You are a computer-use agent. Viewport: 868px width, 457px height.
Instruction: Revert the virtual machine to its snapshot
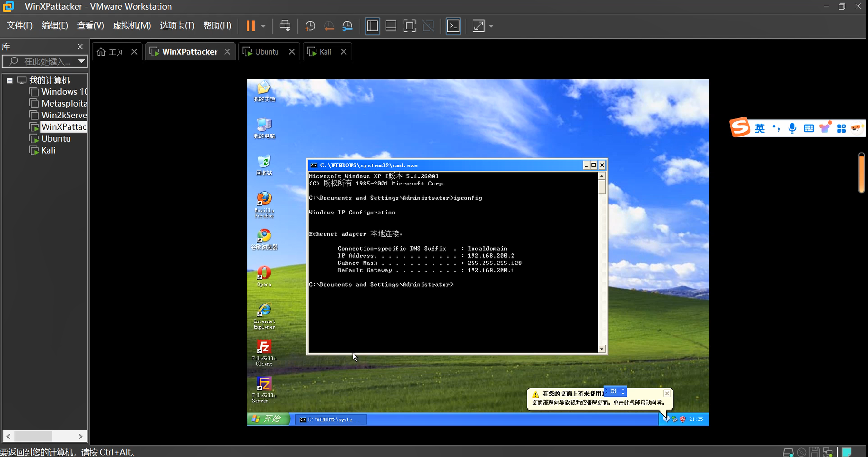[329, 26]
